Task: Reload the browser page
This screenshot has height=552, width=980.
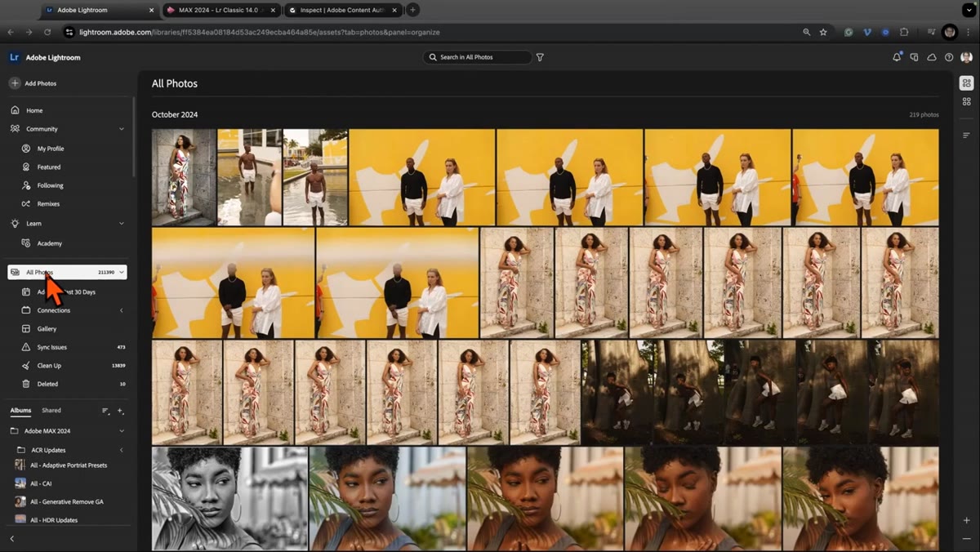Action: tap(47, 32)
